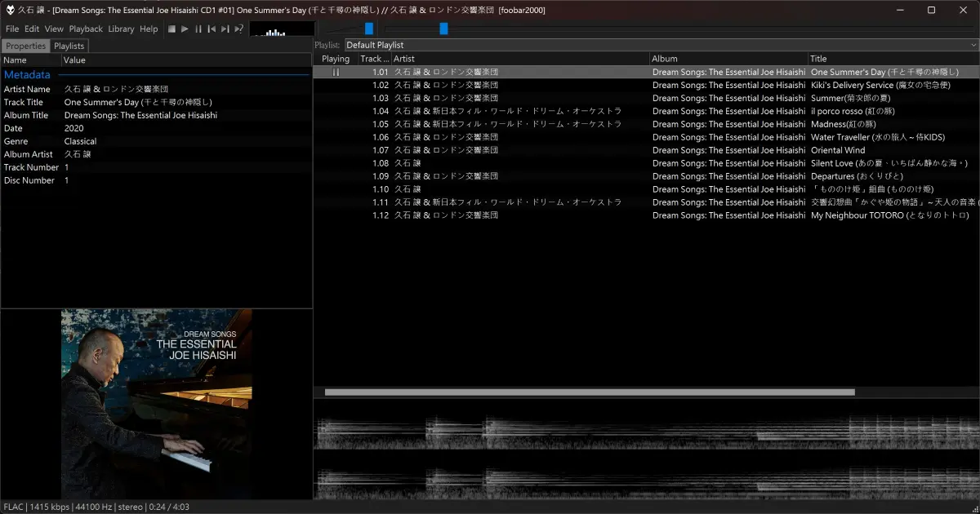Maximize the foobar2000 window

coord(931,10)
